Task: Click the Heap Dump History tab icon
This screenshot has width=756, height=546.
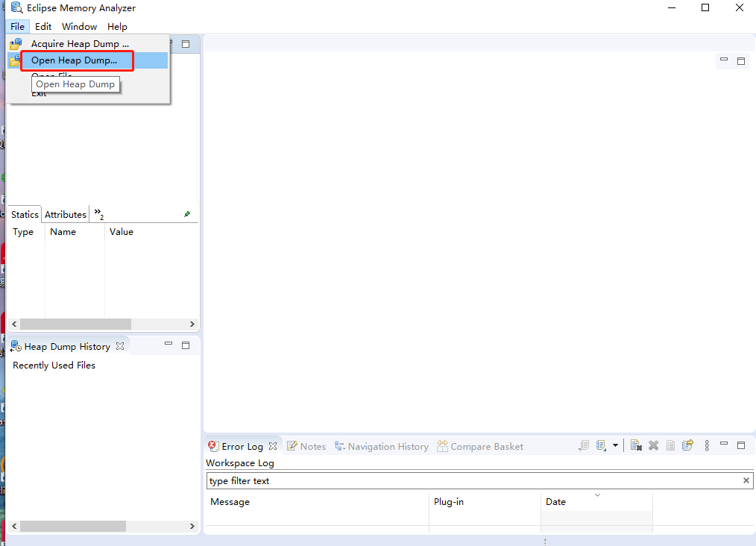Action: coord(16,346)
